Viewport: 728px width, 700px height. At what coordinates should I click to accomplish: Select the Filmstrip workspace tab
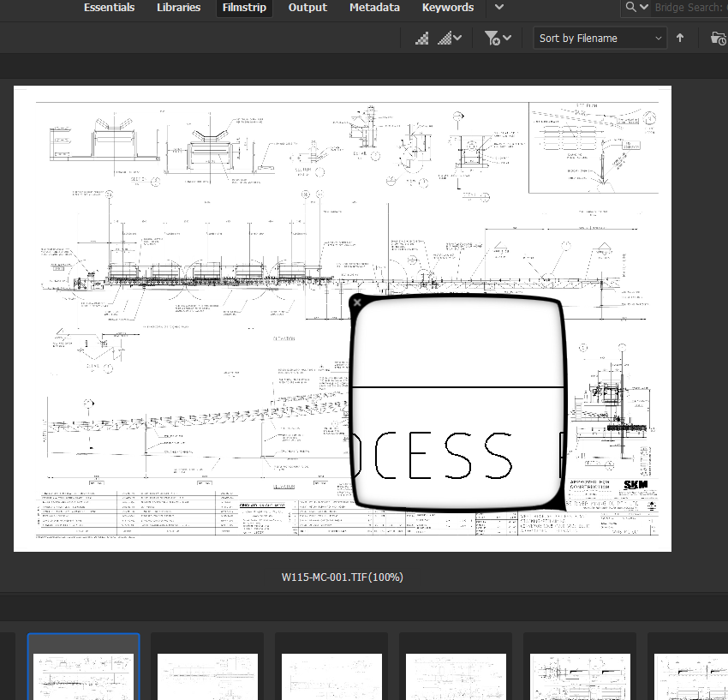coord(244,8)
